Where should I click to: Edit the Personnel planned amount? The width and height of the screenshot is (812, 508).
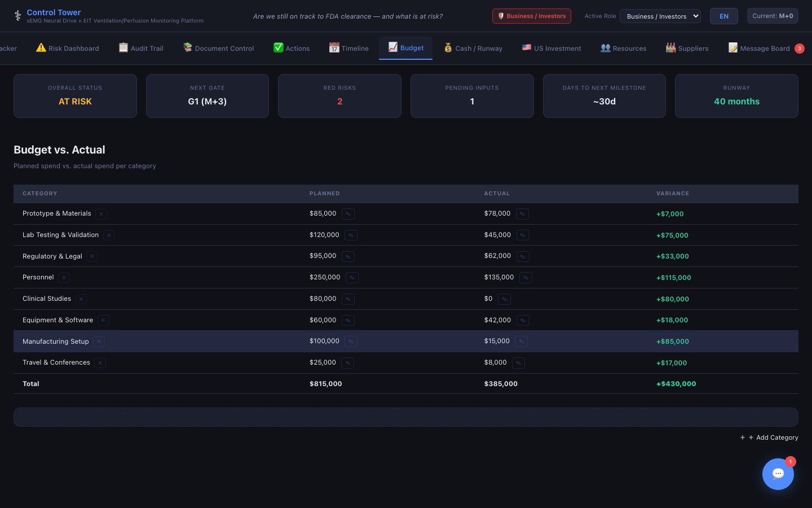352,278
